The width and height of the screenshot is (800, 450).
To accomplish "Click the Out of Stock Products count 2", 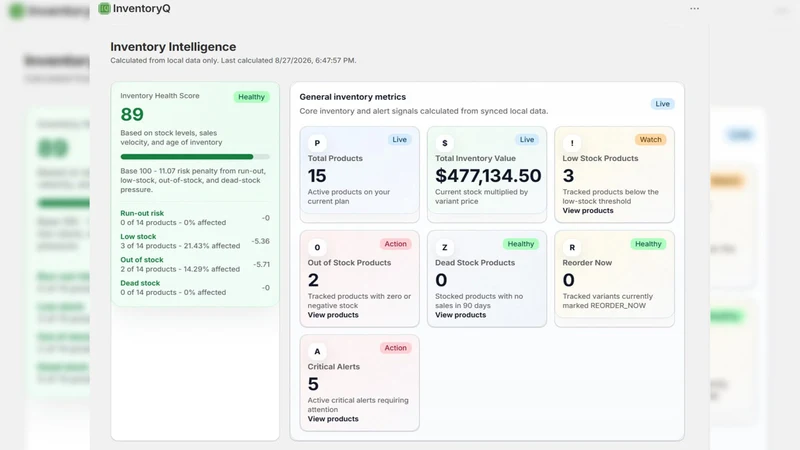I will 313,280.
